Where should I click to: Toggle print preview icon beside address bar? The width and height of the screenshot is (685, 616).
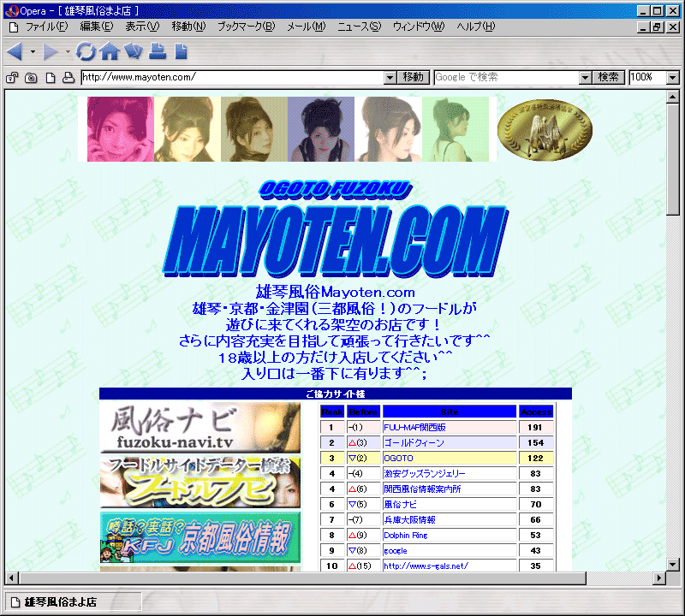click(68, 78)
